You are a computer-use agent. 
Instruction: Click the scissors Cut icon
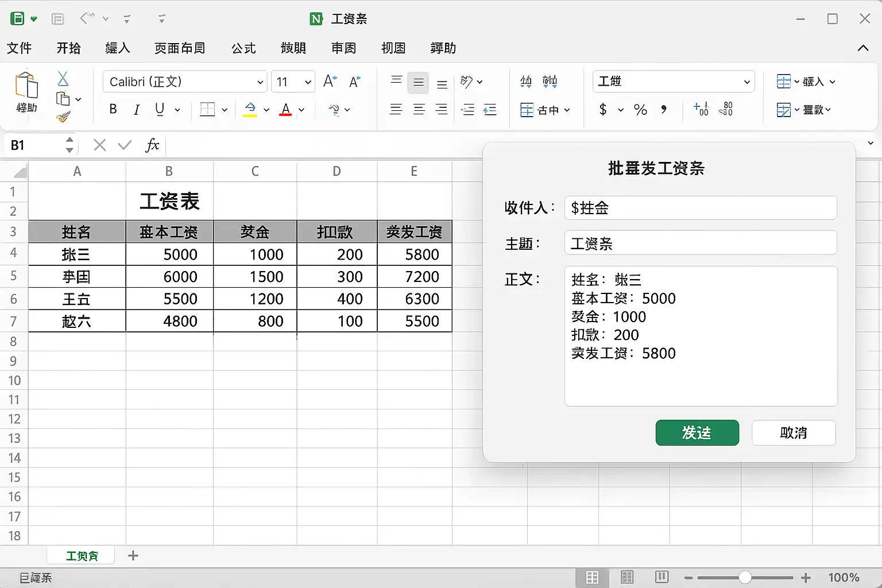coord(63,79)
